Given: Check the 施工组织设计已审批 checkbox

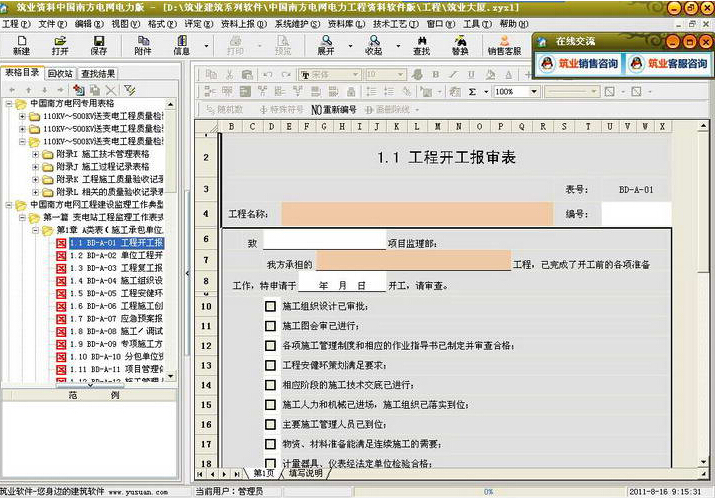Looking at the screenshot, I should (270, 306).
